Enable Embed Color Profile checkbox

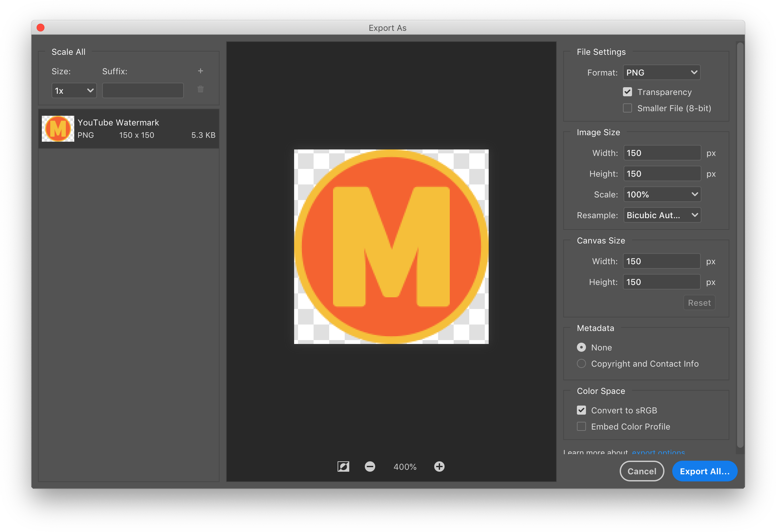[x=581, y=427]
